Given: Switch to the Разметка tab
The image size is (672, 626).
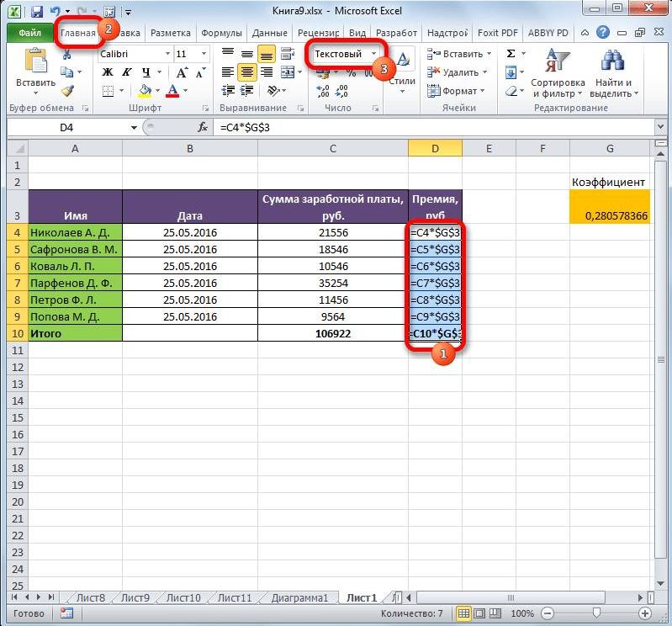Looking at the screenshot, I should coord(170,33).
